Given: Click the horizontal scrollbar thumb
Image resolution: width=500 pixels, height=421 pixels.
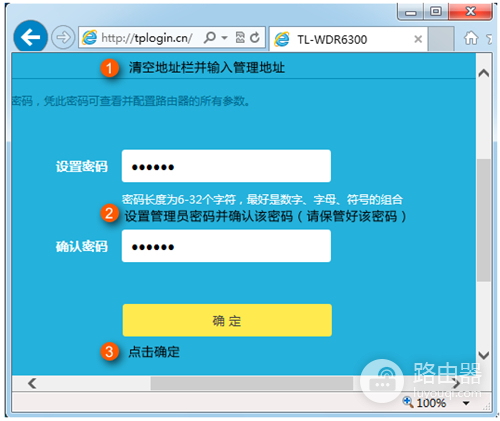Looking at the screenshot, I should [x=252, y=383].
